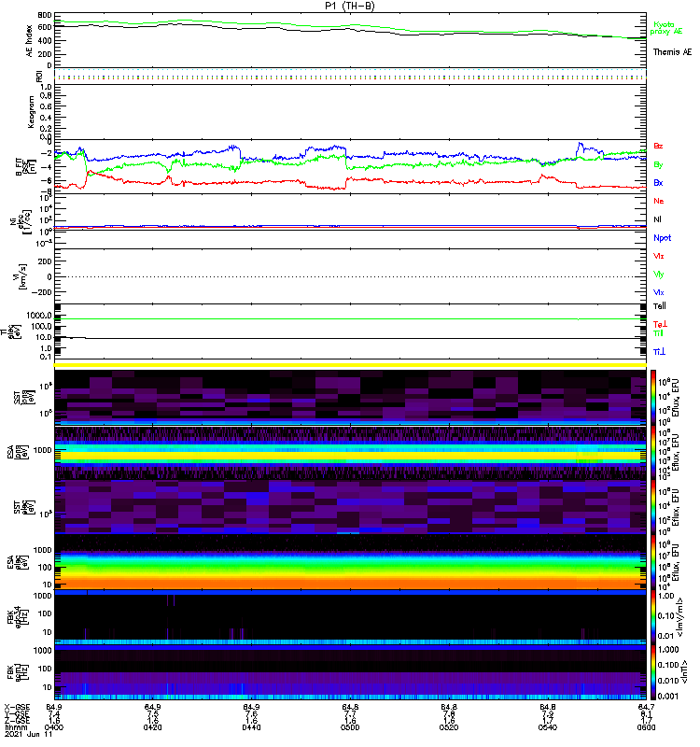700x747 pixels.
Task: Click the black Ni legend label
Action: click(x=657, y=219)
